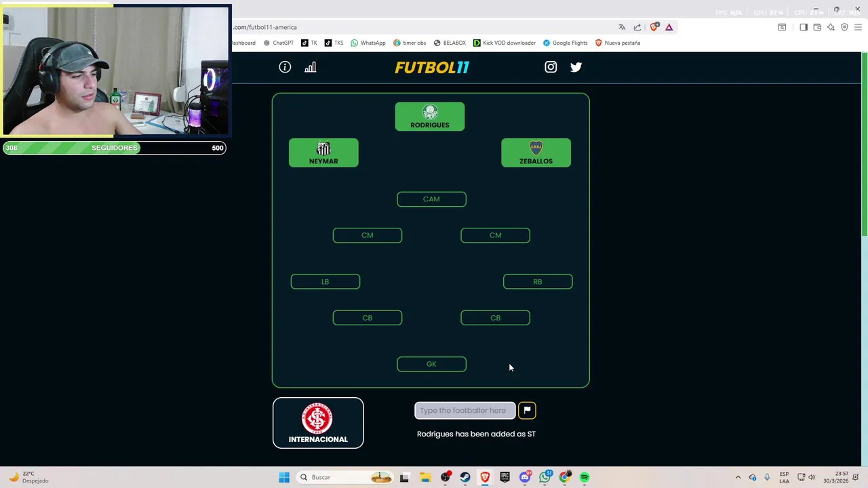Open Google Chrome from the taskbar

[565, 477]
